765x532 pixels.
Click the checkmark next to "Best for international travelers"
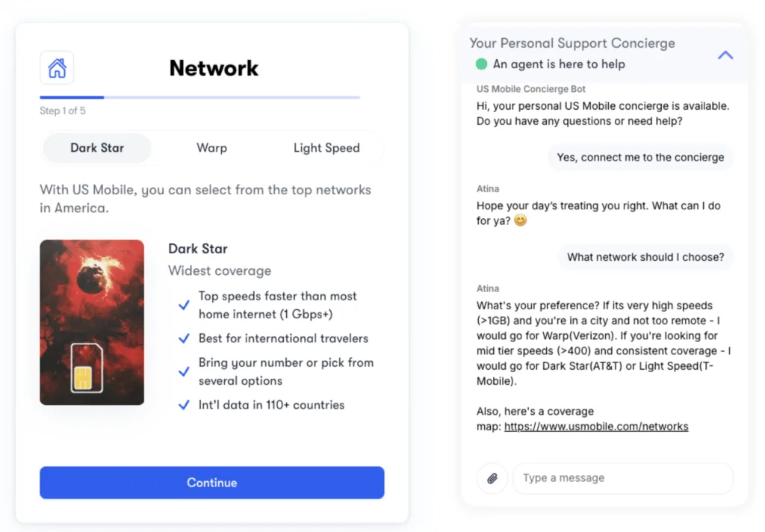(184, 338)
